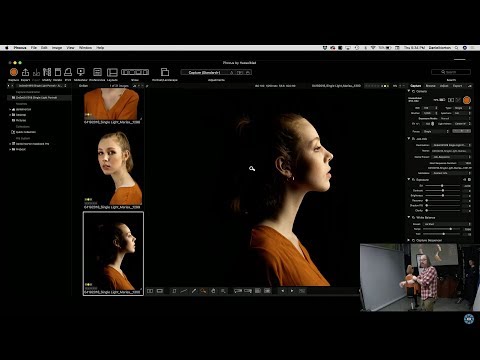480x360 pixels.
Task: Open the White Balance preset dropdown
Action: (447, 224)
